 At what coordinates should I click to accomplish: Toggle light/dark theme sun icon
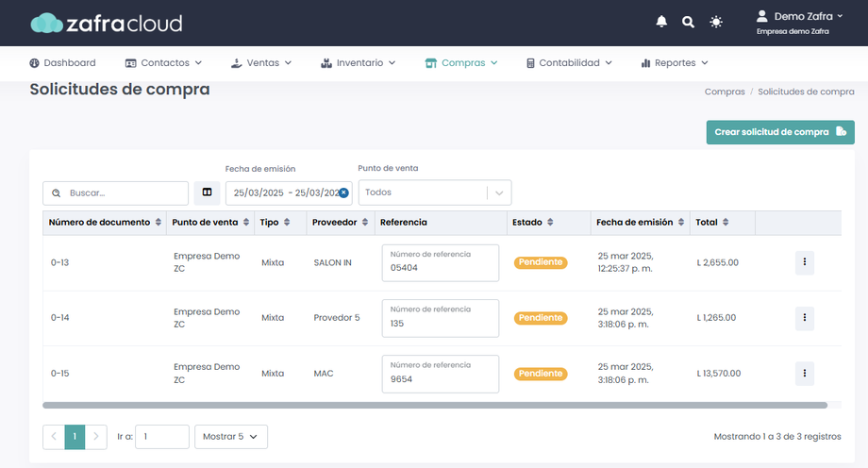pos(716,22)
